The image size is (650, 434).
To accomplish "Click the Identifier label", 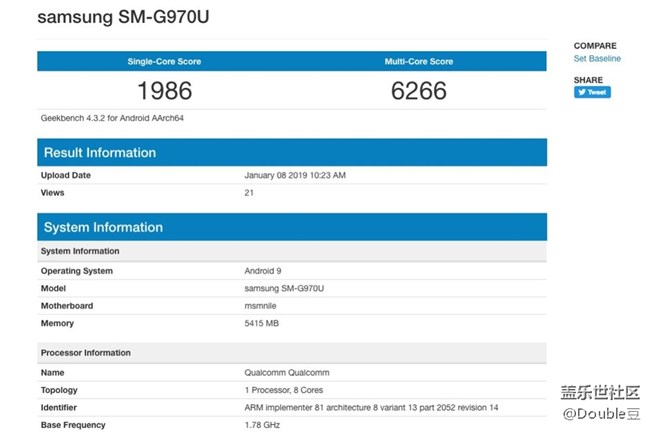I will (58, 407).
